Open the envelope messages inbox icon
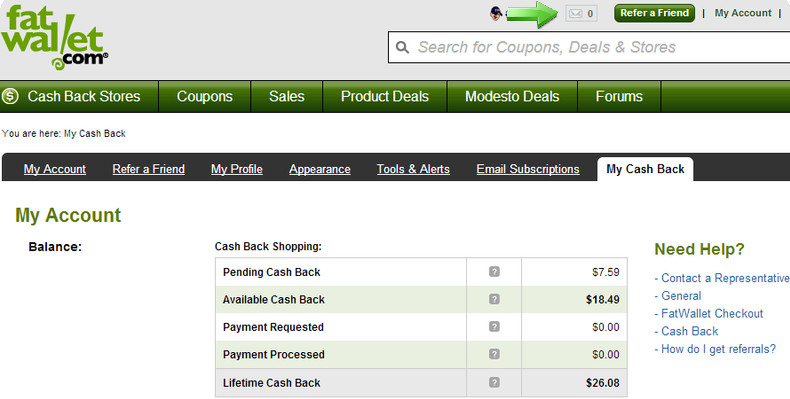 coord(575,14)
